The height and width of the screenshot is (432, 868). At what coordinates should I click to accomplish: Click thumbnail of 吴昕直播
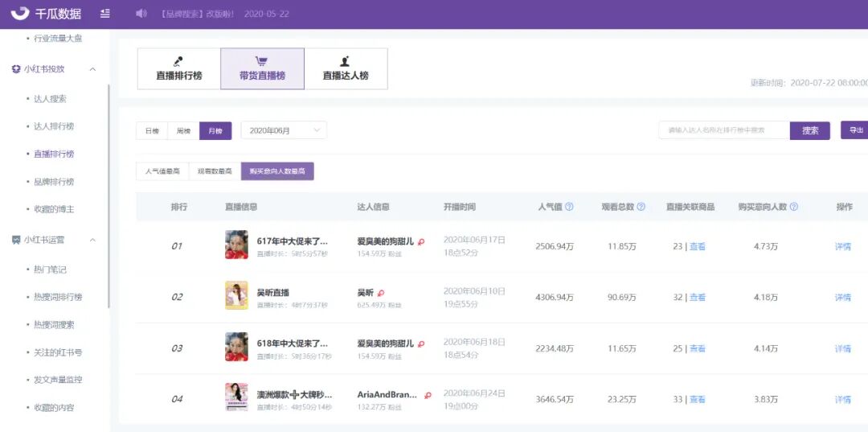click(236, 295)
